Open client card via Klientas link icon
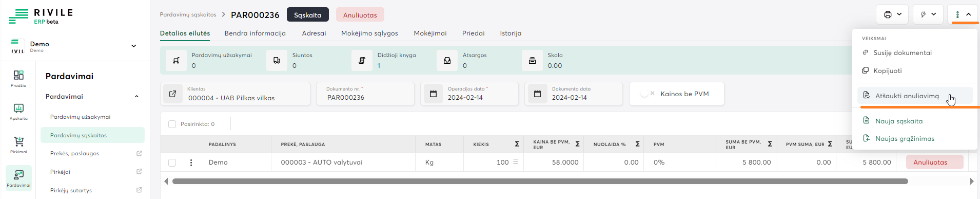 point(173,94)
